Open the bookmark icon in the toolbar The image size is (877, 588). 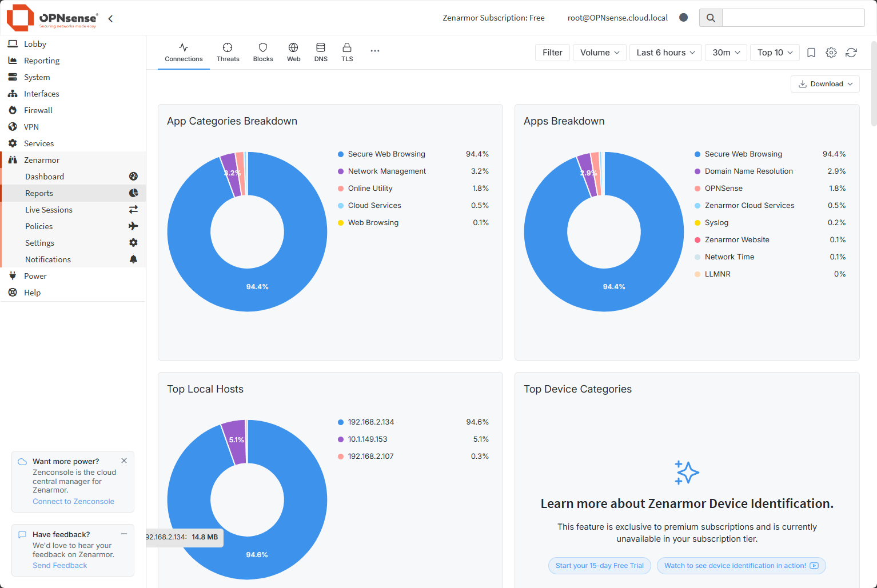pyautogui.click(x=811, y=52)
